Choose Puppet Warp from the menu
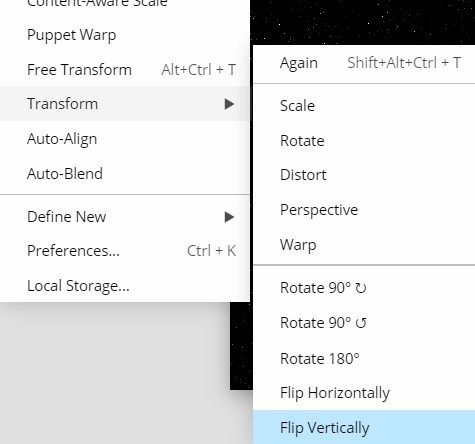The height and width of the screenshot is (444, 475). pos(125,35)
